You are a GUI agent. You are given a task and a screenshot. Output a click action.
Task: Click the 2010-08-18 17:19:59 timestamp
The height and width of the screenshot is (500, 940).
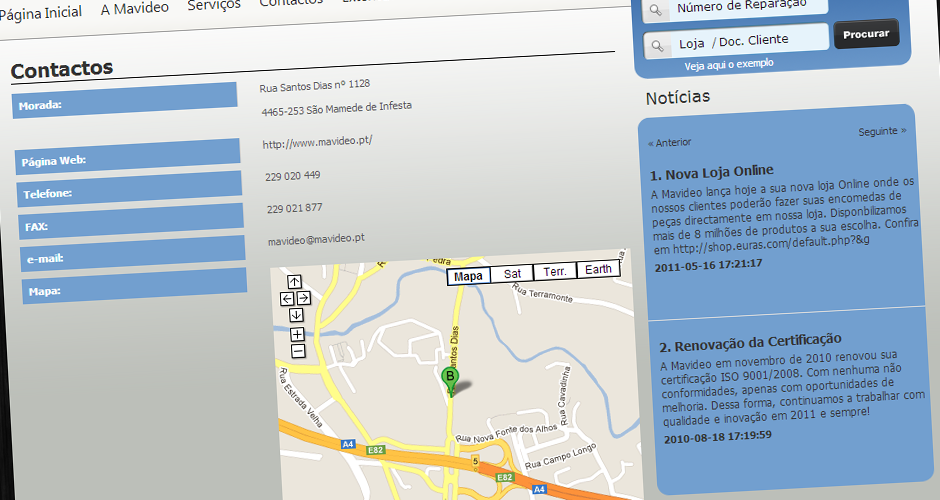[x=718, y=437]
